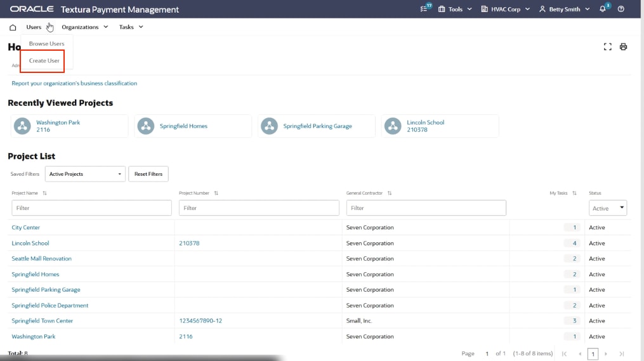Click project number 1234567890-12 link
Image resolution: width=644 pixels, height=361 pixels.
click(200, 321)
